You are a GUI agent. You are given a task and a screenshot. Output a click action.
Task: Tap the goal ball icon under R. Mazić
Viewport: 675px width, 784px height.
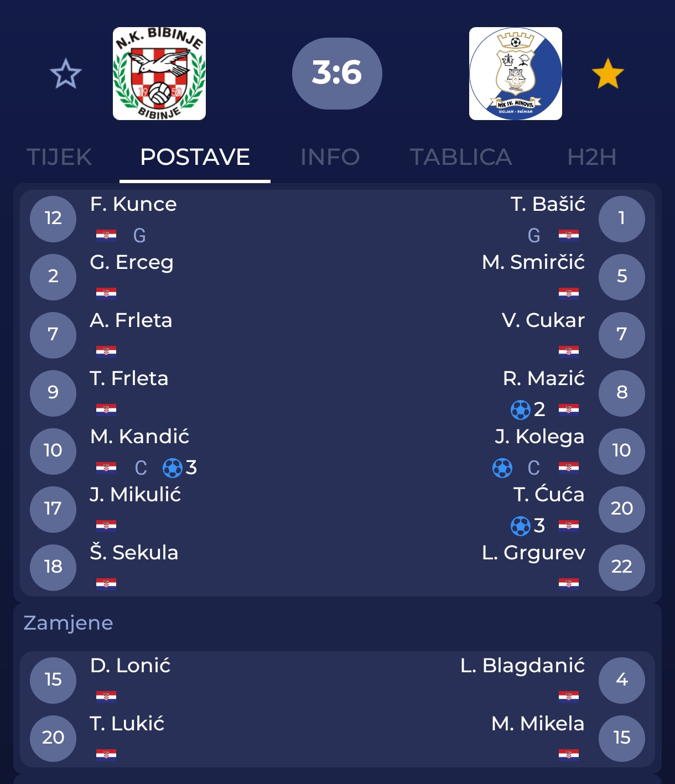point(520,409)
